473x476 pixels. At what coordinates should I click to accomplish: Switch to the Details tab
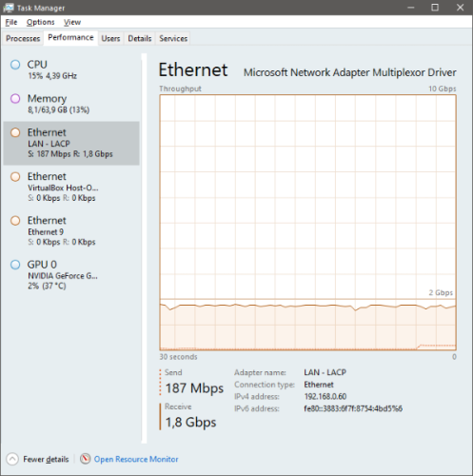(x=140, y=38)
